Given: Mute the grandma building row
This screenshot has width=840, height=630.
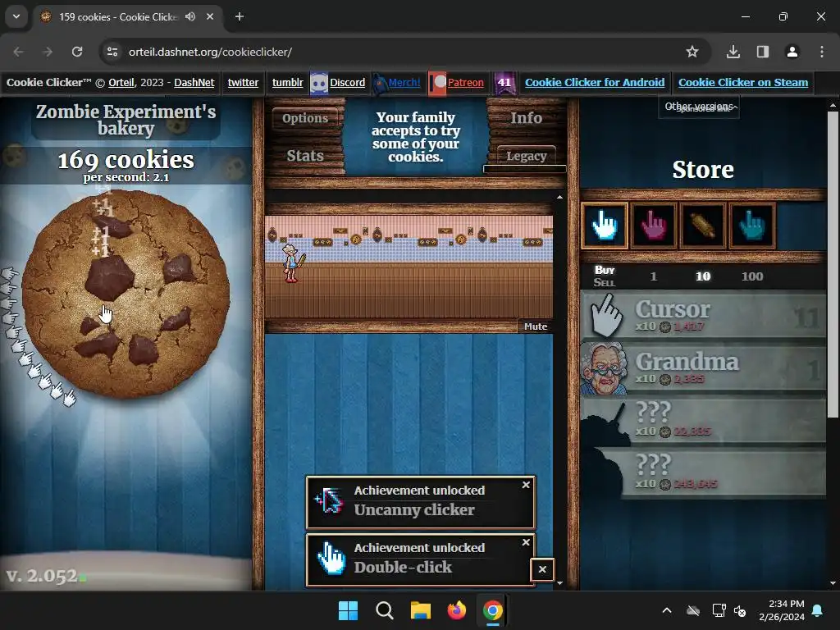Looking at the screenshot, I should [x=536, y=326].
